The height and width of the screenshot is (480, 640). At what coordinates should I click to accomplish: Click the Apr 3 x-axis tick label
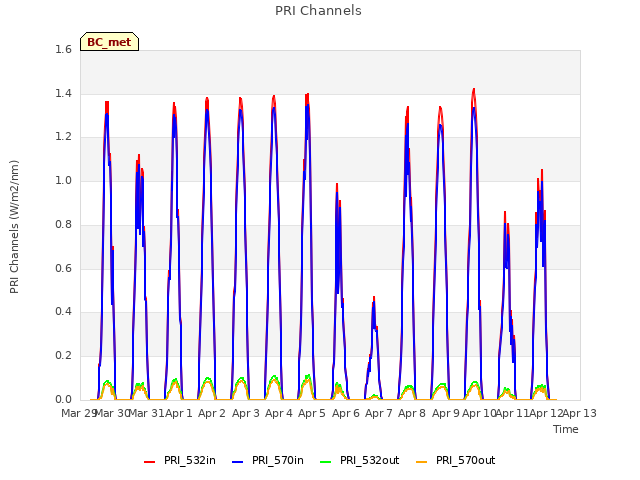[x=246, y=413]
